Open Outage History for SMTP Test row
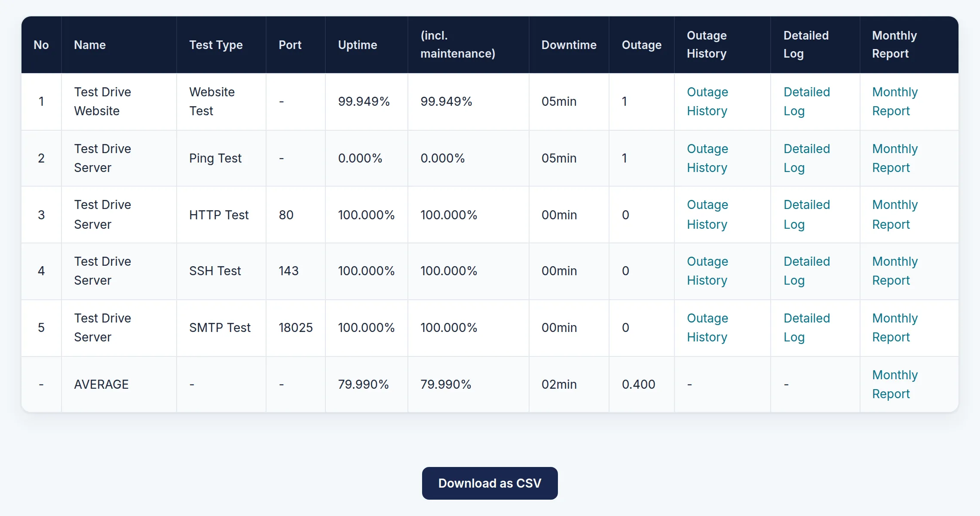The width and height of the screenshot is (980, 516). click(x=707, y=328)
